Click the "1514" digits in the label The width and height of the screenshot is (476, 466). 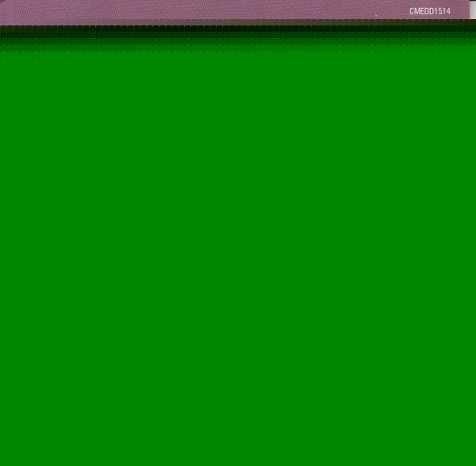point(442,11)
